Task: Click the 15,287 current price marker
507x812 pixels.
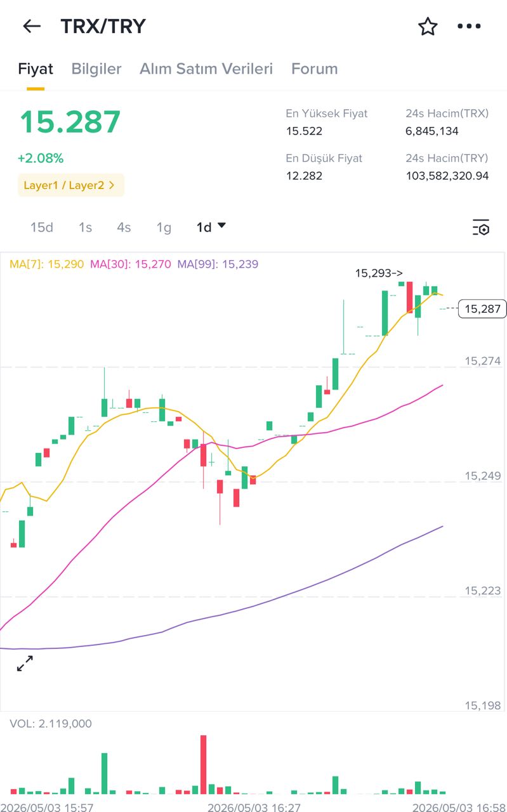Action: coord(482,309)
